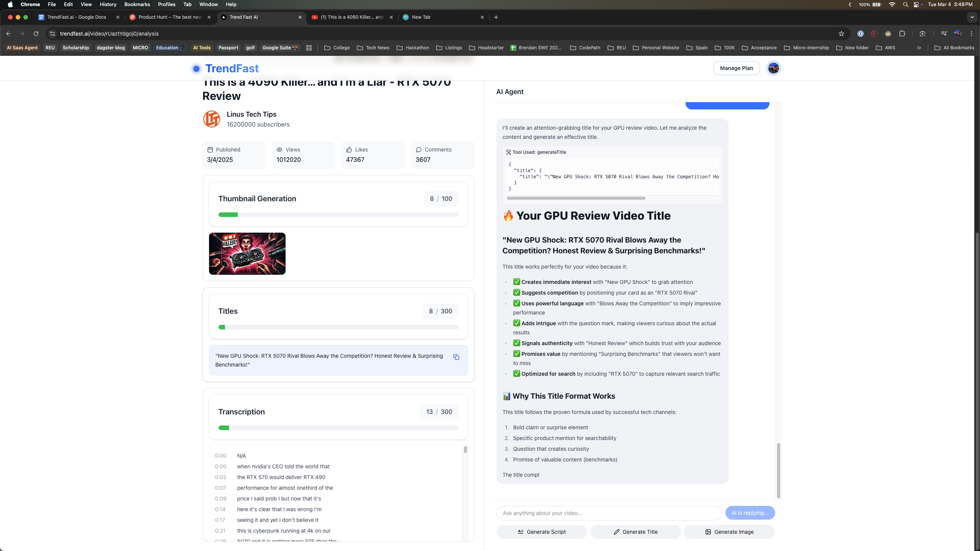Open the generated GPU killer thumbnail
This screenshot has height=551, width=980.
[x=247, y=254]
